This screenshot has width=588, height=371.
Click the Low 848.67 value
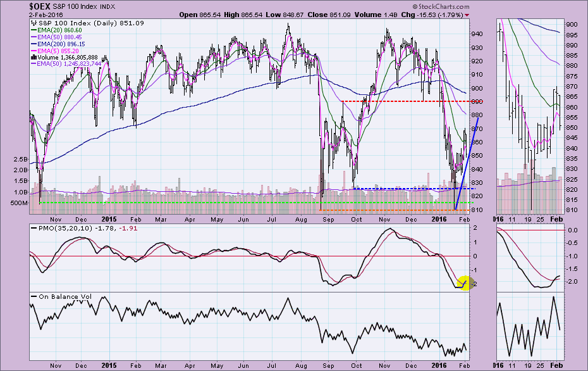tap(285, 15)
